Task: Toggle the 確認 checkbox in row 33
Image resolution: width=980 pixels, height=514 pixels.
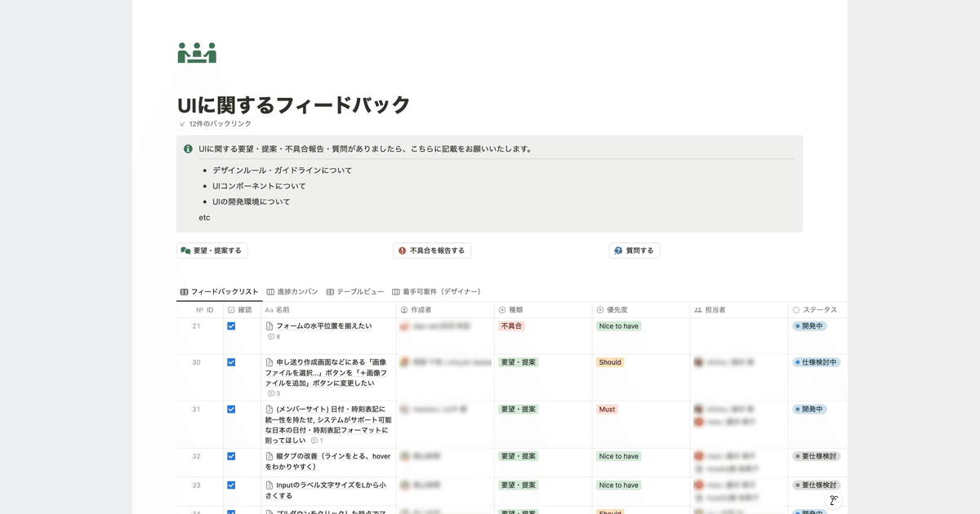Action: (231, 485)
